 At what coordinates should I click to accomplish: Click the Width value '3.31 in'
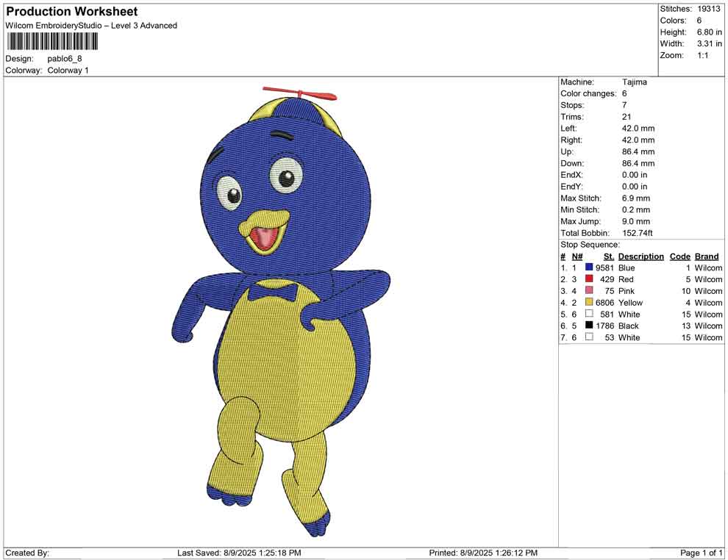pyautogui.click(x=709, y=43)
